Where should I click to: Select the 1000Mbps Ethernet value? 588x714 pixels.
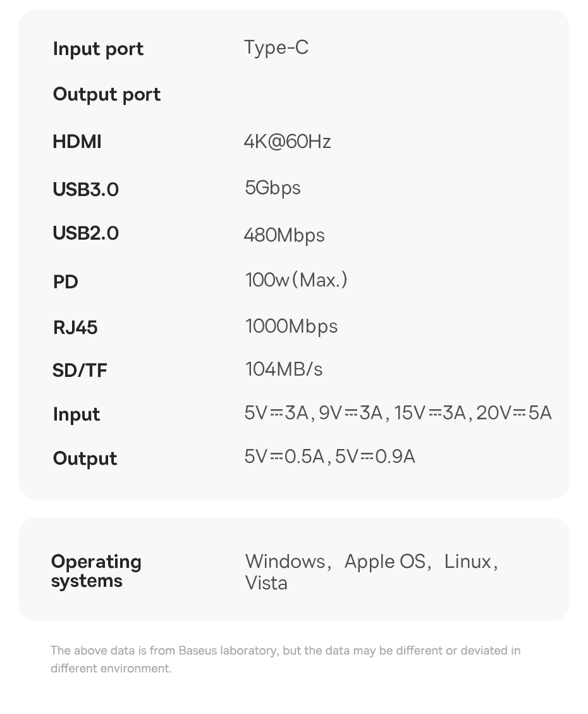point(291,326)
